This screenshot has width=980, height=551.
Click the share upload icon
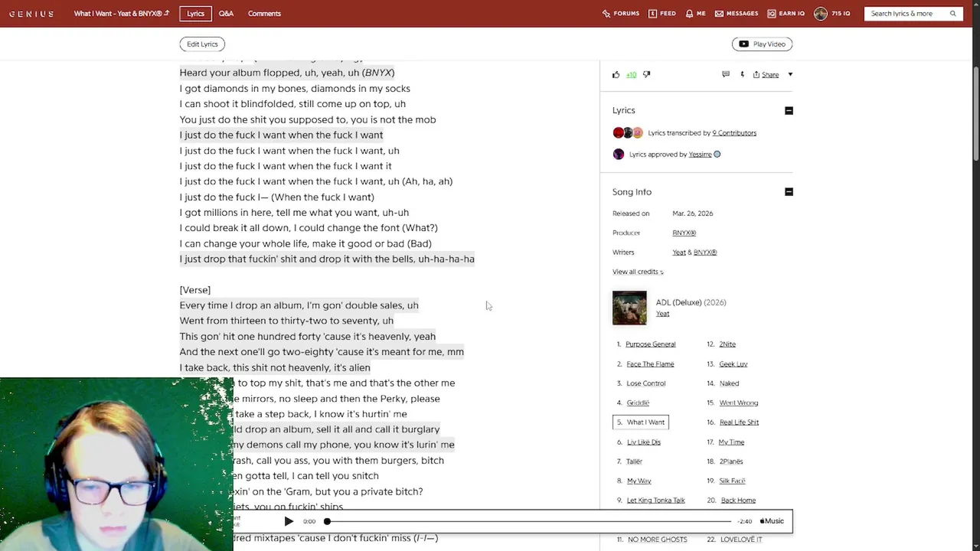click(x=756, y=75)
